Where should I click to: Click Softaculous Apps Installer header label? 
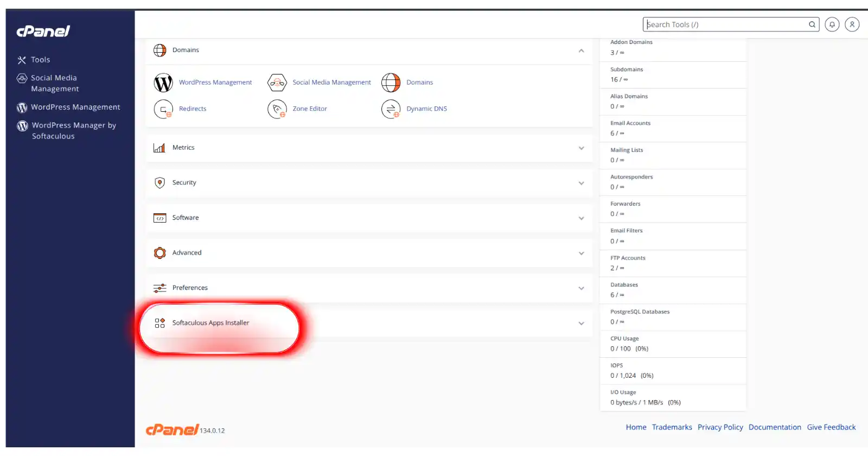(x=210, y=323)
